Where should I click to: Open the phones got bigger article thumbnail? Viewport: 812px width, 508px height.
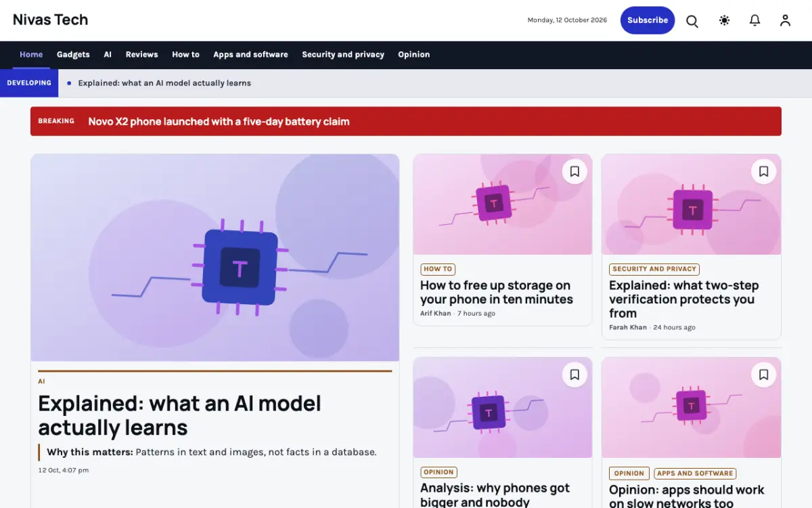503,408
